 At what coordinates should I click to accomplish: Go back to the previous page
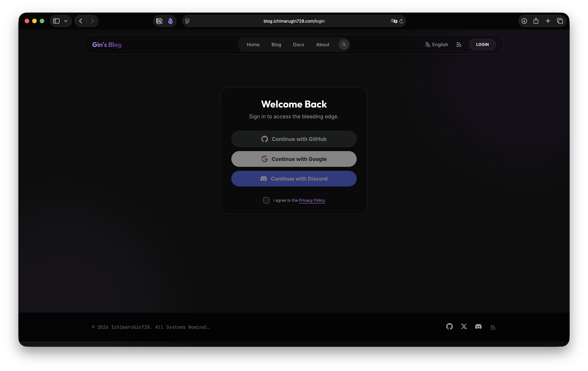(81, 21)
